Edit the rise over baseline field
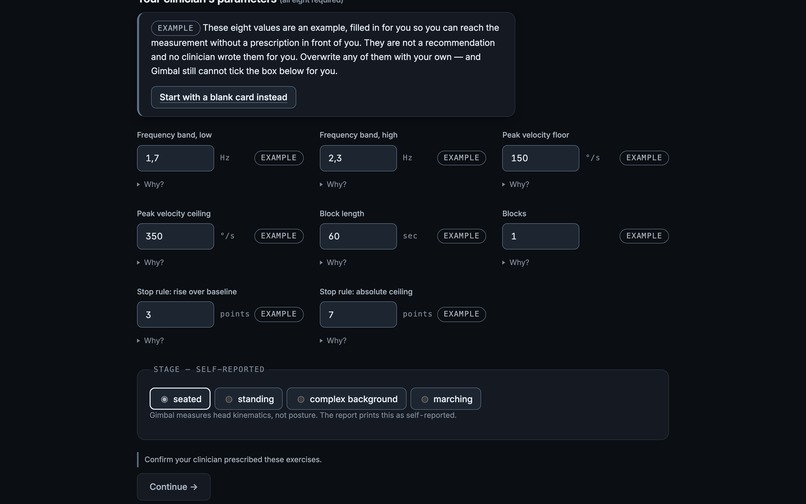This screenshot has height=504, width=806. click(x=175, y=314)
